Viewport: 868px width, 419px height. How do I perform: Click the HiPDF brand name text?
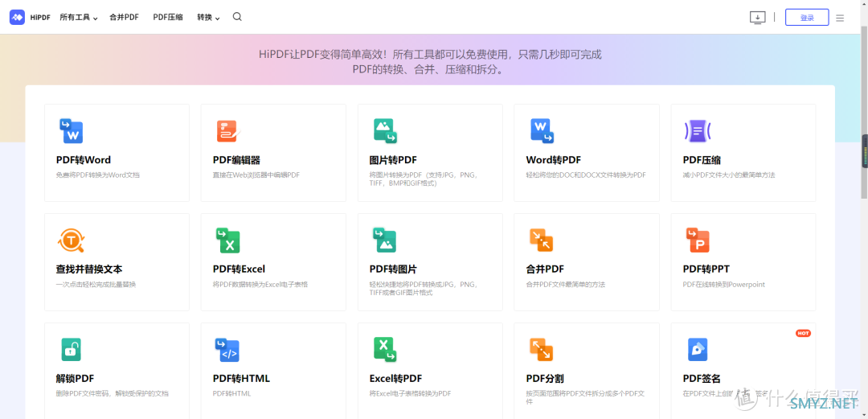coord(40,18)
